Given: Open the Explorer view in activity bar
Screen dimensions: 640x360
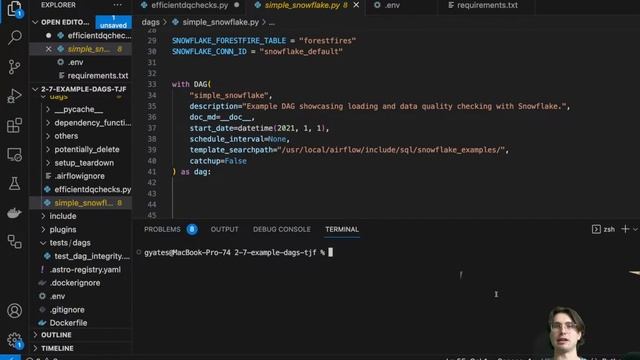Looking at the screenshot, I should [x=14, y=8].
